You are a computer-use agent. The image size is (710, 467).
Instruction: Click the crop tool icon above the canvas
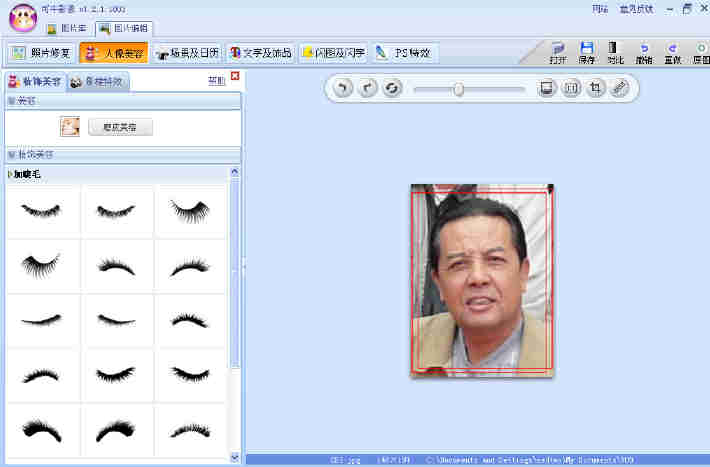[x=596, y=89]
